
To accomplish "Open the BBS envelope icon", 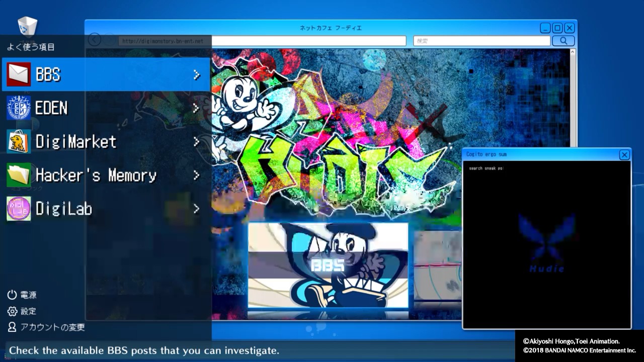I will click(19, 74).
